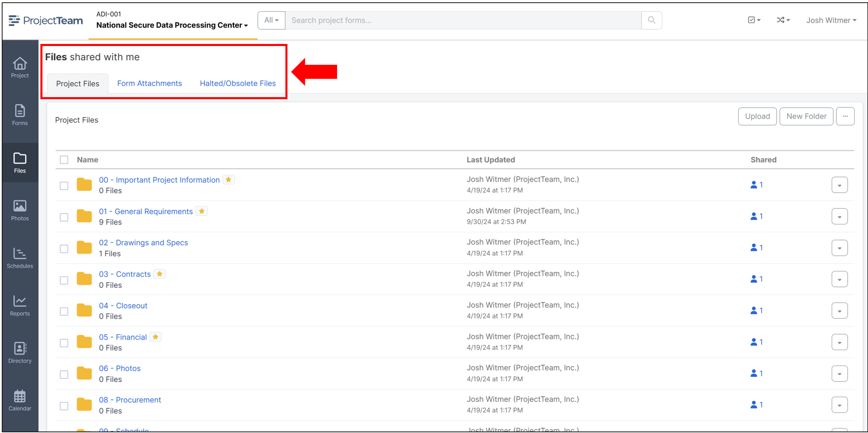Tick checkbox for 02 - Drawings and Specs
Viewport: 868px width, 433px height.
64,248
